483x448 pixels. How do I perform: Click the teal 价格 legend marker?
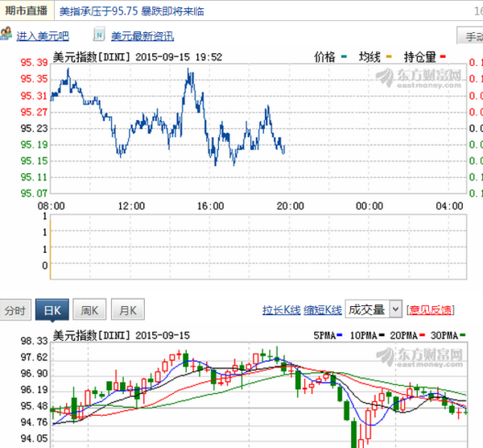(344, 56)
